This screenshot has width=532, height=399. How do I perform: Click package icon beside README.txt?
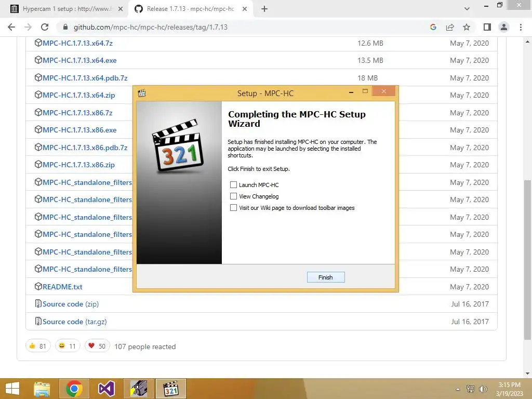[x=38, y=286]
